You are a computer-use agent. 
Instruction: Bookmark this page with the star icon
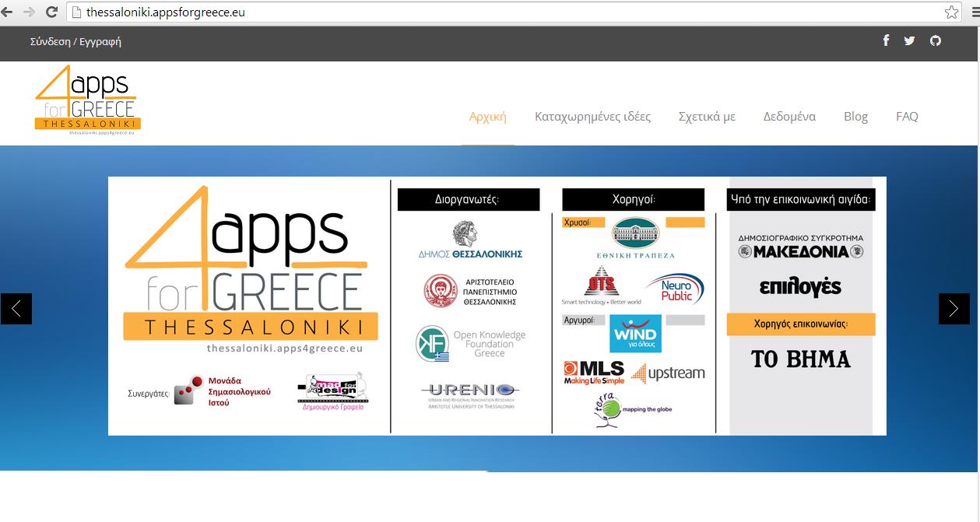pyautogui.click(x=951, y=12)
